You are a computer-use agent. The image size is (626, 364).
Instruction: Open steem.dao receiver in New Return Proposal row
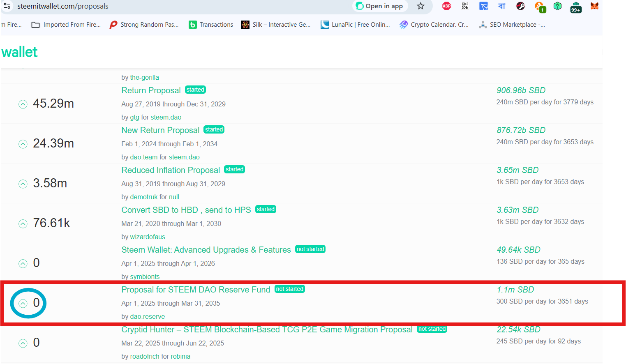coord(184,157)
